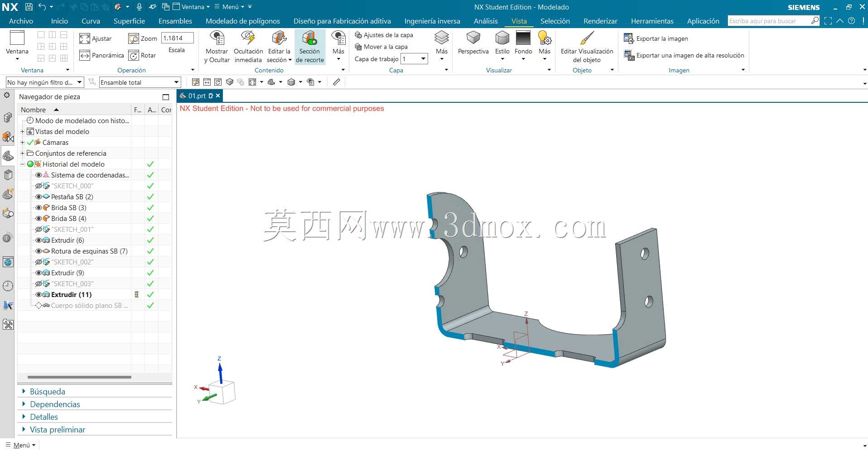Collapse Historial del modelo node
The image size is (868, 451).
click(22, 164)
